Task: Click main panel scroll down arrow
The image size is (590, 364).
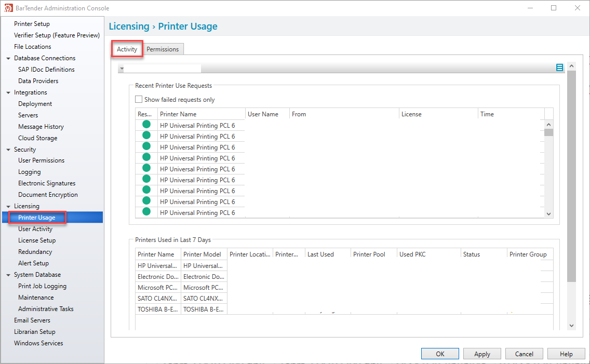Action: (x=571, y=326)
